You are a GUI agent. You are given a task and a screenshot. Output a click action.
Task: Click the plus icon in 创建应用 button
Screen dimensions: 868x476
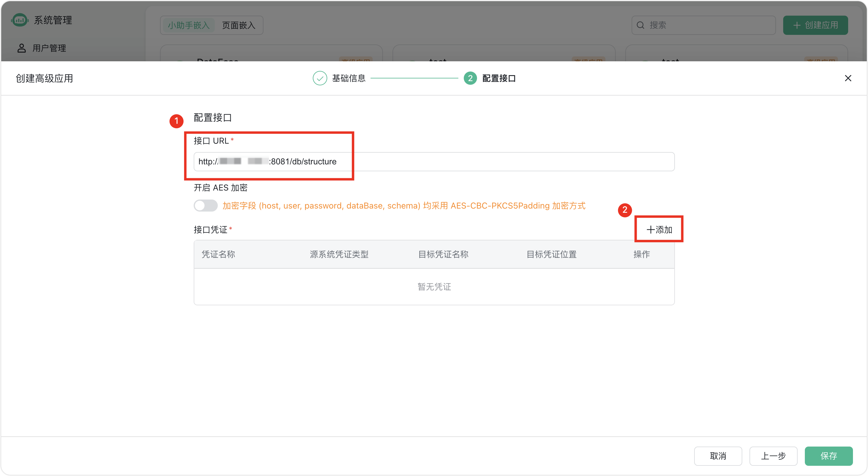tap(796, 25)
